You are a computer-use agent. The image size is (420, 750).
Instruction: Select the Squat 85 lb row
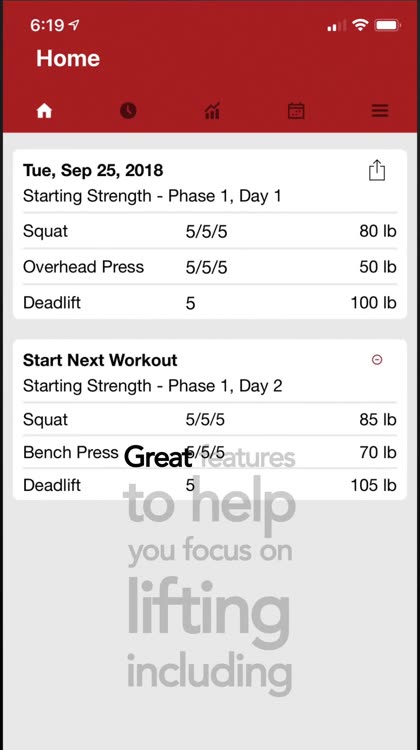tap(210, 419)
